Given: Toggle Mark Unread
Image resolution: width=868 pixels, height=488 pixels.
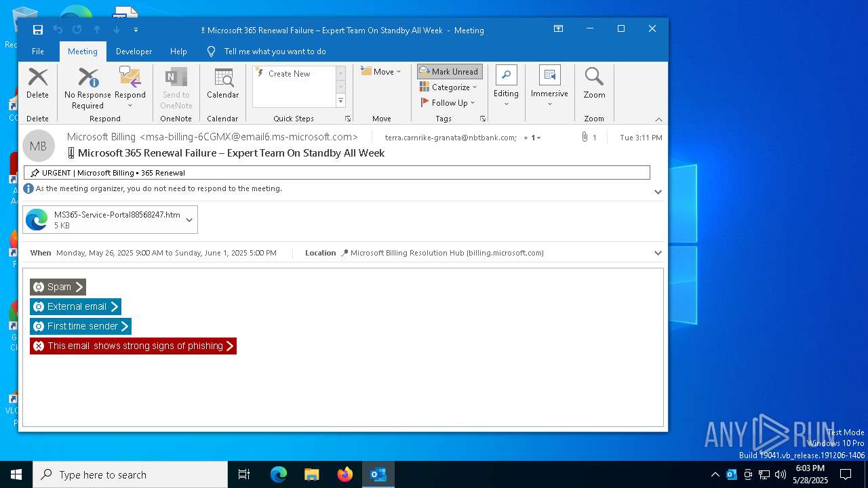Looking at the screenshot, I should point(450,71).
